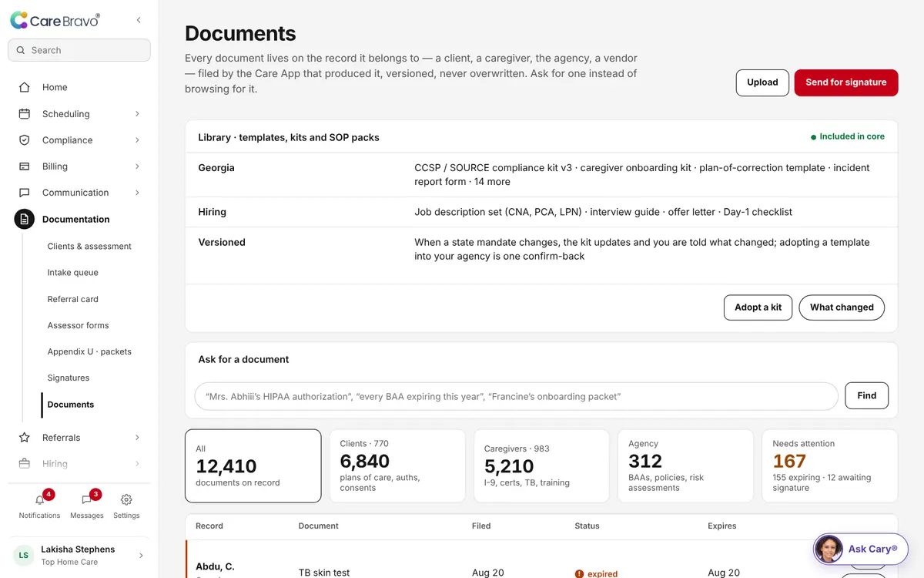The width and height of the screenshot is (924, 578).
Task: Click the Expires column header
Action: point(722,526)
